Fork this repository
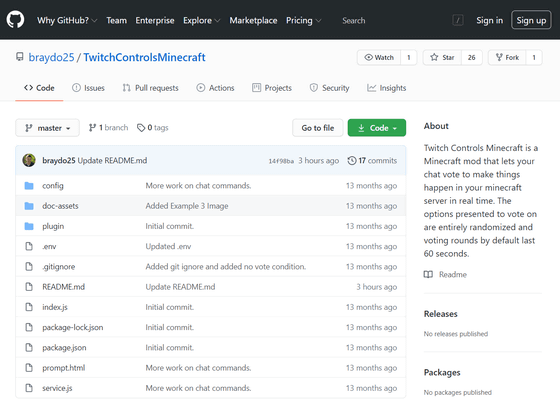Viewport: 560px width, 404px height. coord(507,58)
